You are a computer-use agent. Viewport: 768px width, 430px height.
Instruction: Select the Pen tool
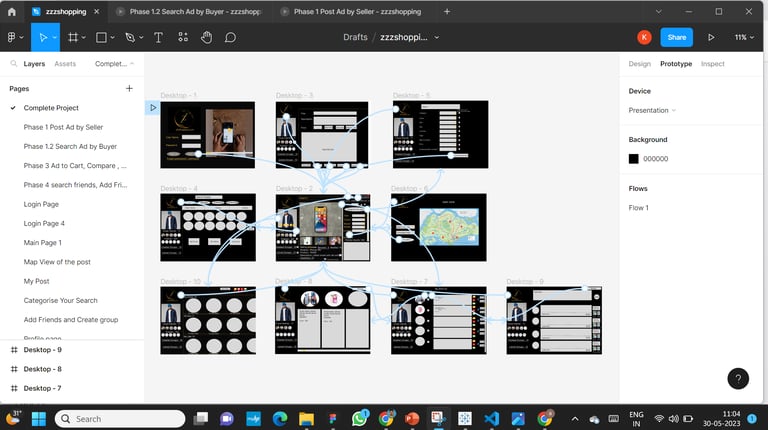point(130,37)
